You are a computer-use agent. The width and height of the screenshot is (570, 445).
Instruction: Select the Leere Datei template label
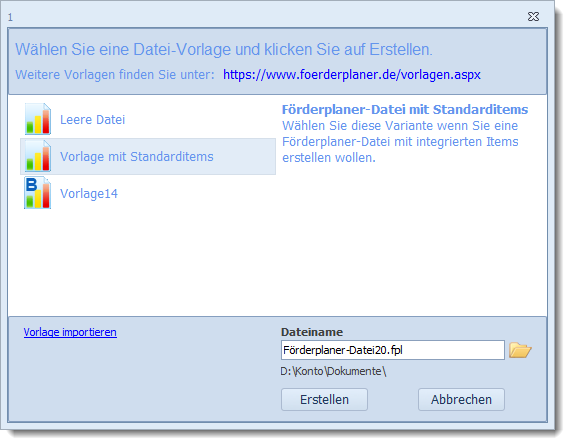click(x=92, y=120)
